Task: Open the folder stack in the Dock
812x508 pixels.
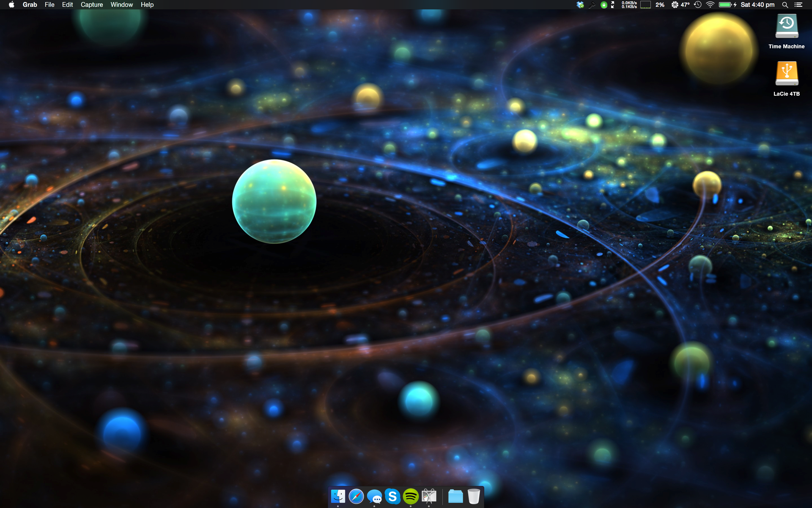Action: (x=455, y=496)
